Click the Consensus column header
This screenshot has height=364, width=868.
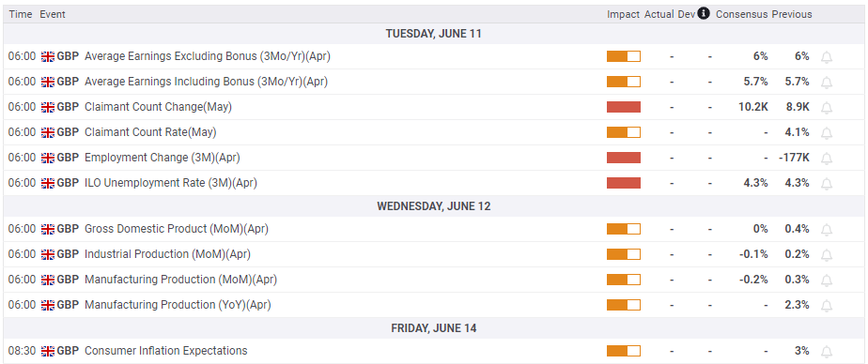click(x=742, y=14)
